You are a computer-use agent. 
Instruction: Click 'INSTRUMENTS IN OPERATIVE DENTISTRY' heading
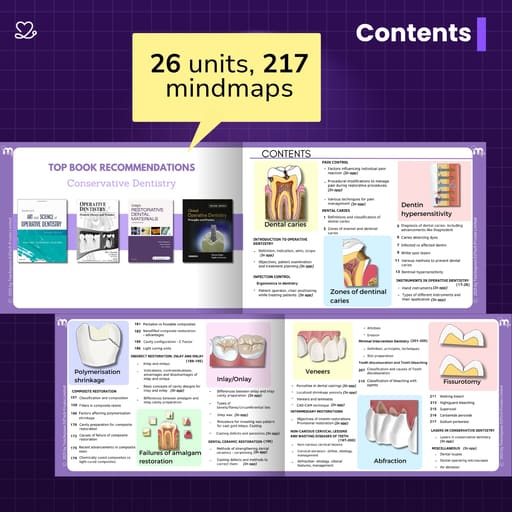click(x=432, y=282)
